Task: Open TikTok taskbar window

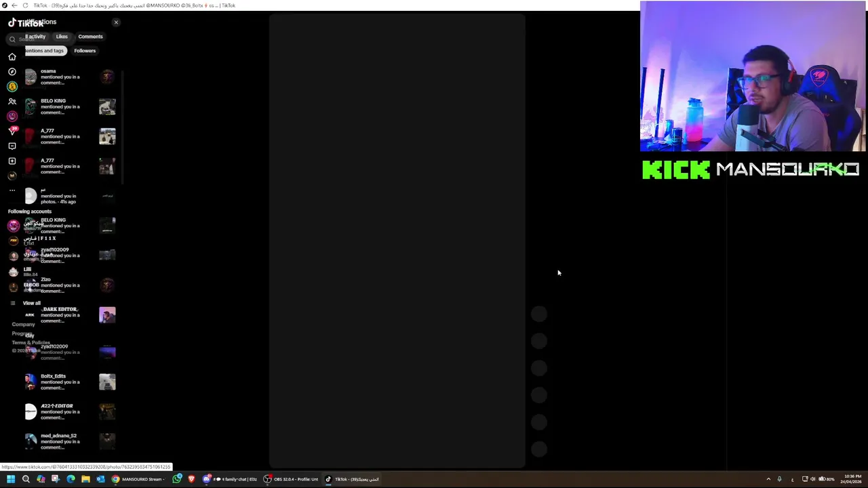Action: click(x=353, y=479)
